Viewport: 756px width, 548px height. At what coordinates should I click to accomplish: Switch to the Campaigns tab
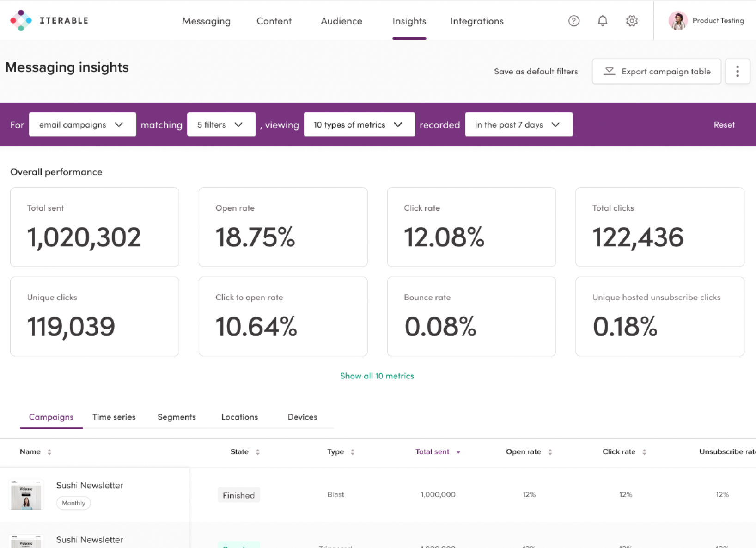[51, 417]
